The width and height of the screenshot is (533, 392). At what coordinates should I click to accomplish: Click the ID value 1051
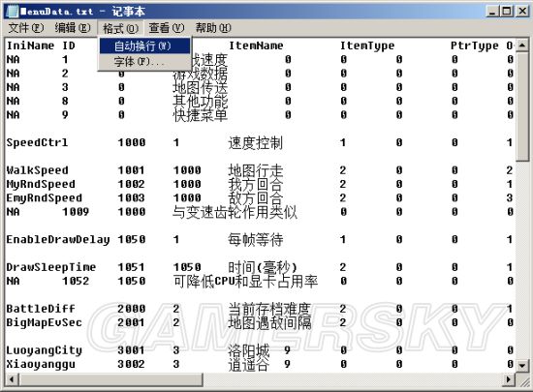(x=132, y=267)
